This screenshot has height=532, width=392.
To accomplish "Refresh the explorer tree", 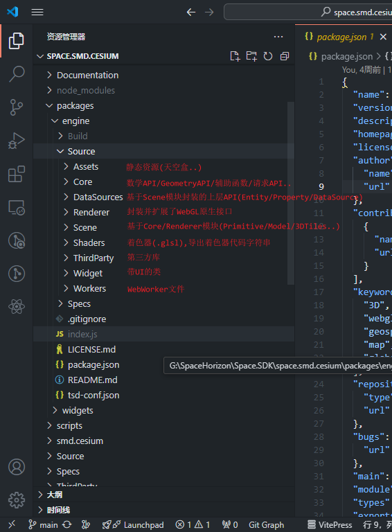I will click(x=268, y=56).
